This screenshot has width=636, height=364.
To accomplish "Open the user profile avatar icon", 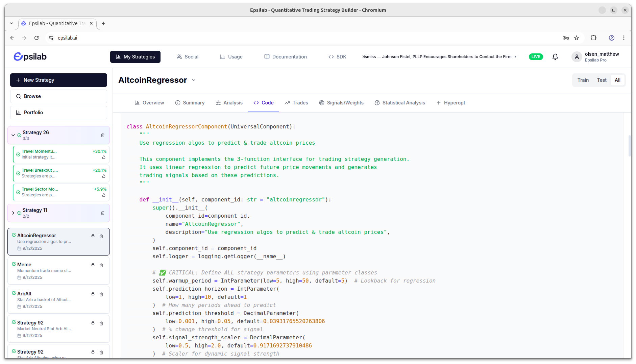I will coord(577,57).
